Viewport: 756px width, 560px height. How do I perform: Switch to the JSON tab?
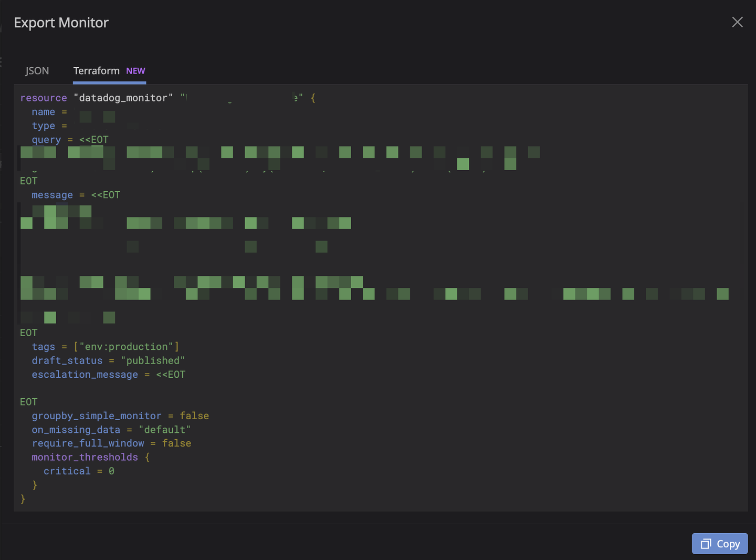[x=37, y=71]
